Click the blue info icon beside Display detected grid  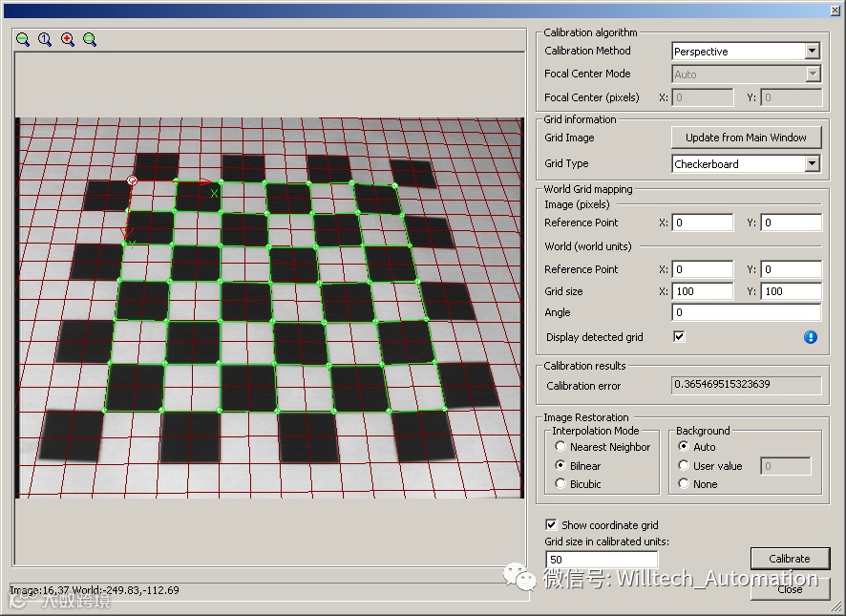pyautogui.click(x=811, y=337)
